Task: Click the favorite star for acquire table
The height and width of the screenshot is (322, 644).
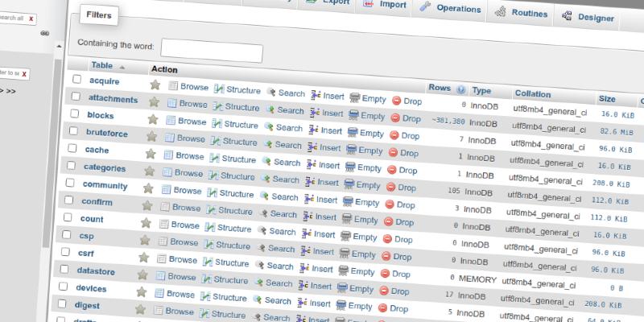Action: click(155, 85)
